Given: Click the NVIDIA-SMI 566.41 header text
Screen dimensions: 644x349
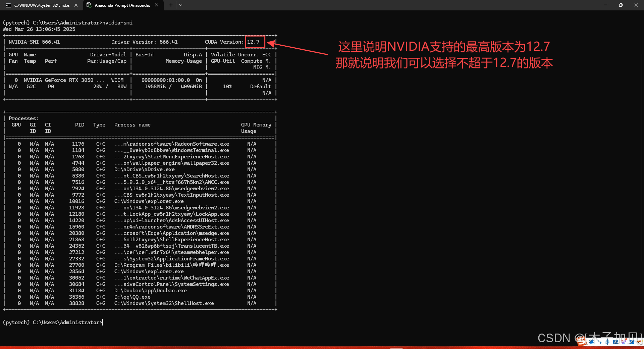Looking at the screenshot, I should 34,42.
